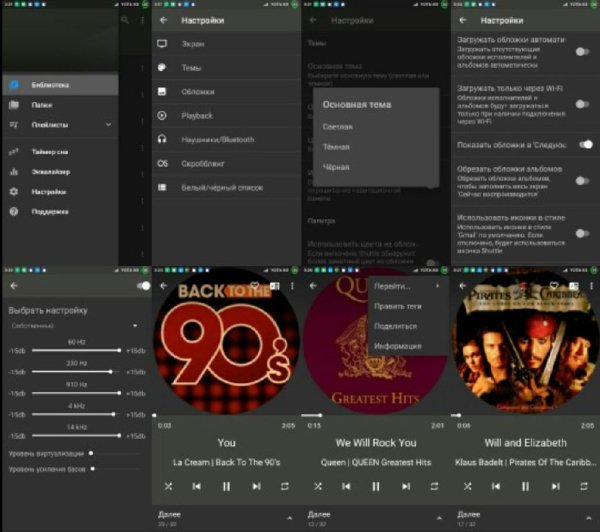Open Наушники/Bluetooth settings category

point(227,140)
